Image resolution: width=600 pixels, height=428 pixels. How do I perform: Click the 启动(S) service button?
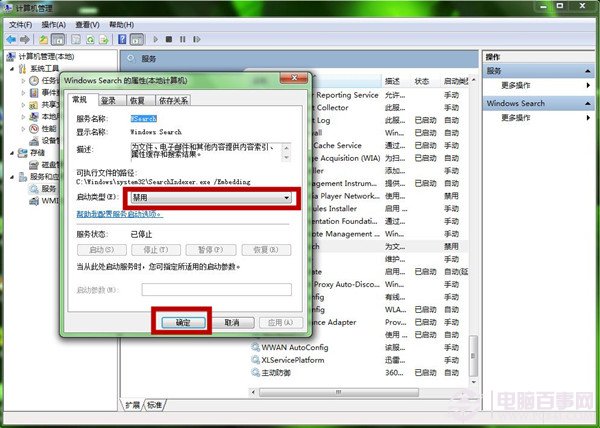(102, 250)
